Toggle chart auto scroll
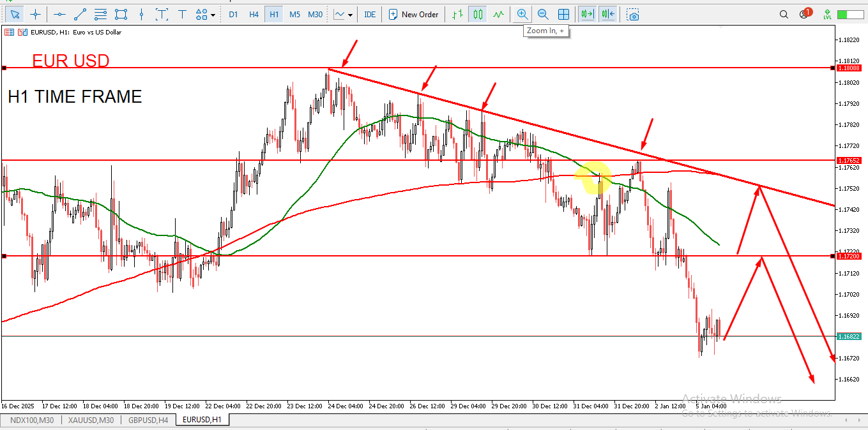The image size is (868, 430). (588, 14)
